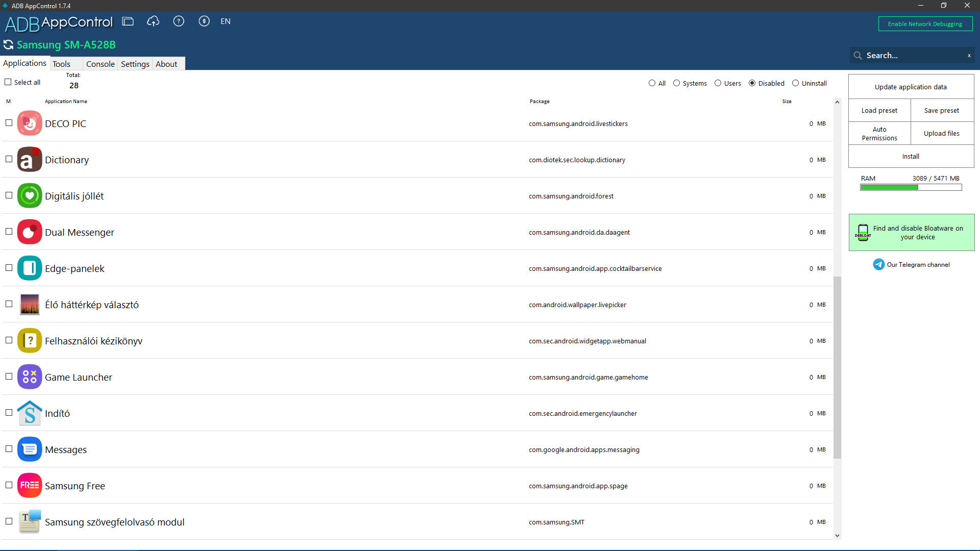The height and width of the screenshot is (551, 980).
Task: Check the Game Launcher row checkbox
Action: click(x=9, y=377)
